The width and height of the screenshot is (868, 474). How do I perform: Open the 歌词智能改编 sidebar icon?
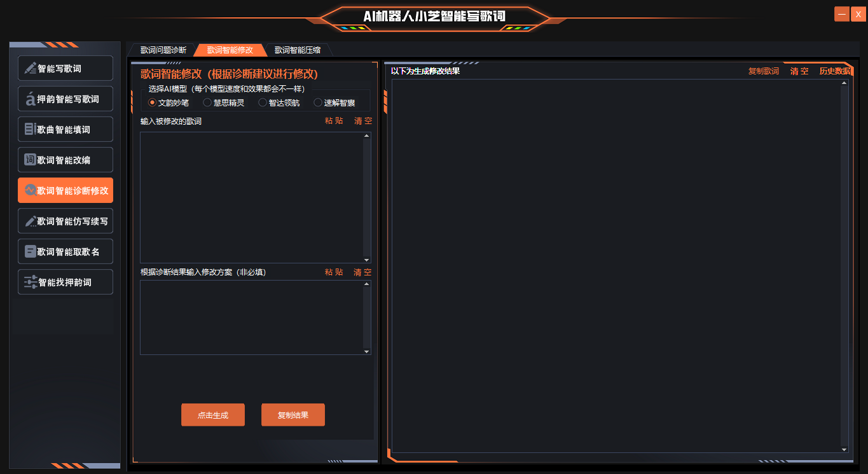click(30, 160)
